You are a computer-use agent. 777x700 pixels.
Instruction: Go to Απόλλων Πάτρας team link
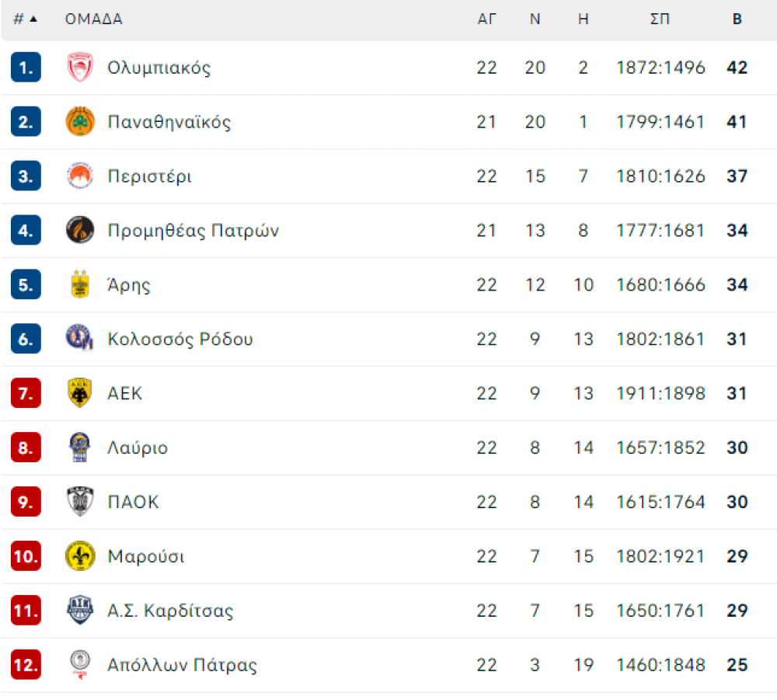[x=183, y=664]
